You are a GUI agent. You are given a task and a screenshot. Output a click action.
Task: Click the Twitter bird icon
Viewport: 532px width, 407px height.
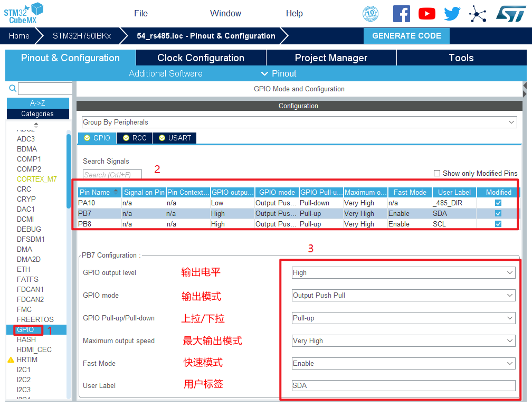tap(452, 14)
